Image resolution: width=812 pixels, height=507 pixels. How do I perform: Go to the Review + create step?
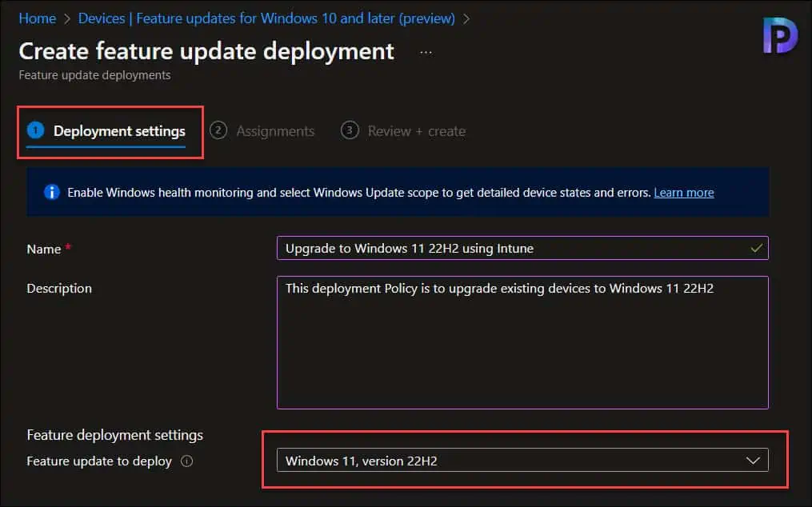coord(403,131)
